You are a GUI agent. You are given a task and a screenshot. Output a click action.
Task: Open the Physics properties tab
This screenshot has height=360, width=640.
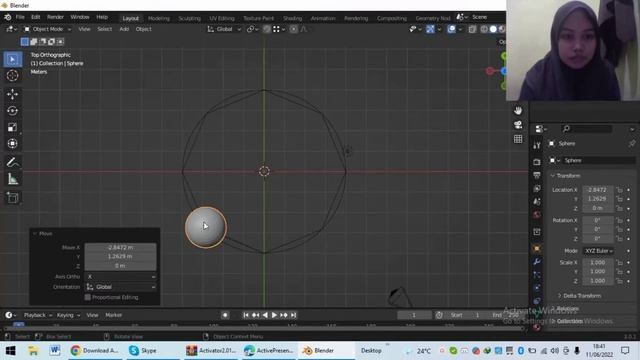tap(537, 288)
